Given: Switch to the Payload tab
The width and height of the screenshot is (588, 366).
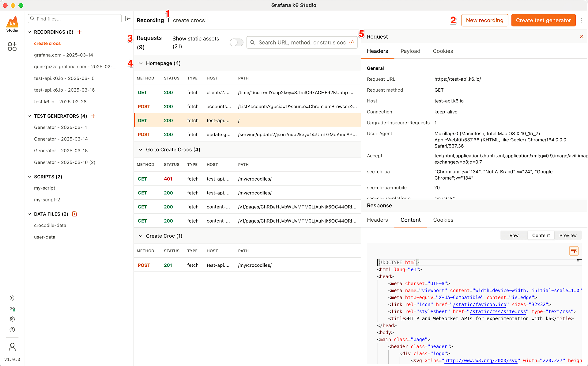Looking at the screenshot, I should pyautogui.click(x=410, y=51).
